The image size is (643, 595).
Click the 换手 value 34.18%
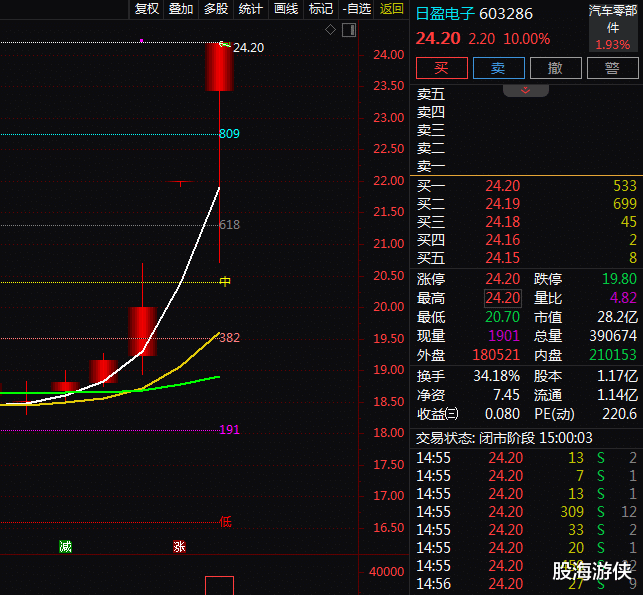coord(497,376)
